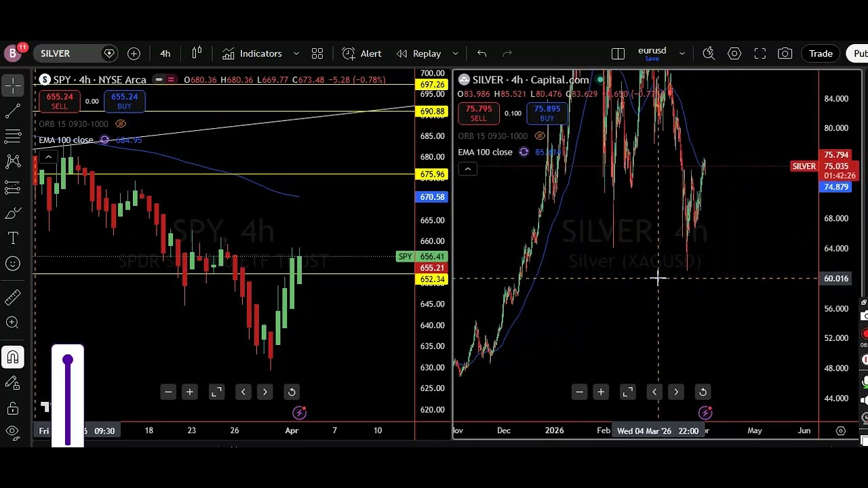Screen dimensions: 868x488
Task: Click the EMA 100 refresh icon on SILVER chart
Action: (x=524, y=152)
